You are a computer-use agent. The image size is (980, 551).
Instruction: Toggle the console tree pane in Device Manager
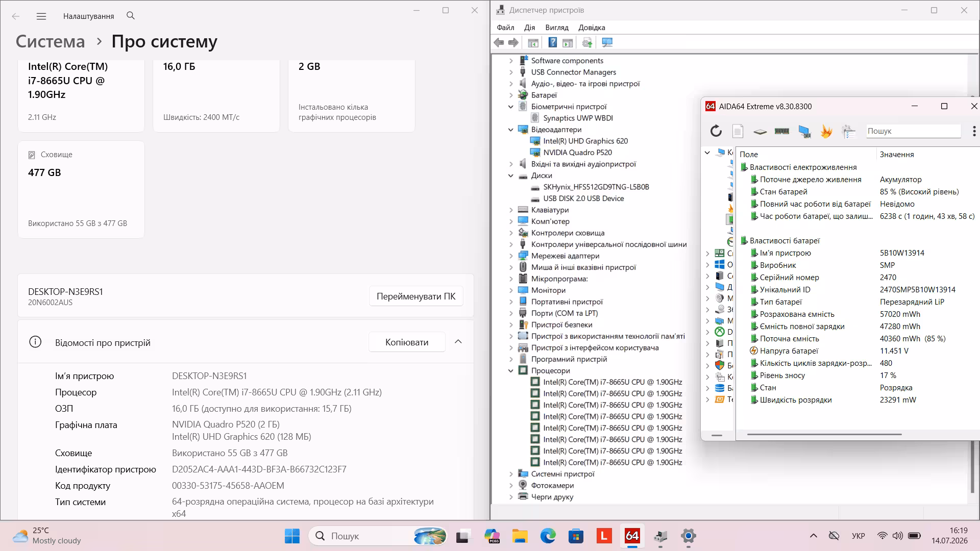(x=533, y=43)
